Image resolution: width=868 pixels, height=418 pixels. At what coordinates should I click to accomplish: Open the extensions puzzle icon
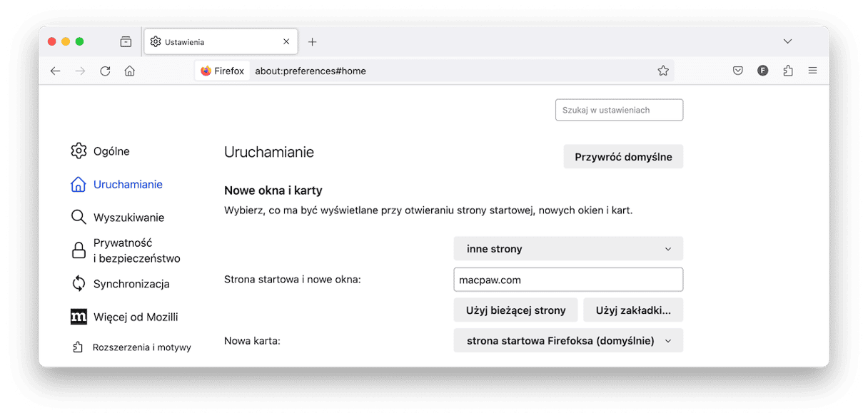pyautogui.click(x=787, y=71)
